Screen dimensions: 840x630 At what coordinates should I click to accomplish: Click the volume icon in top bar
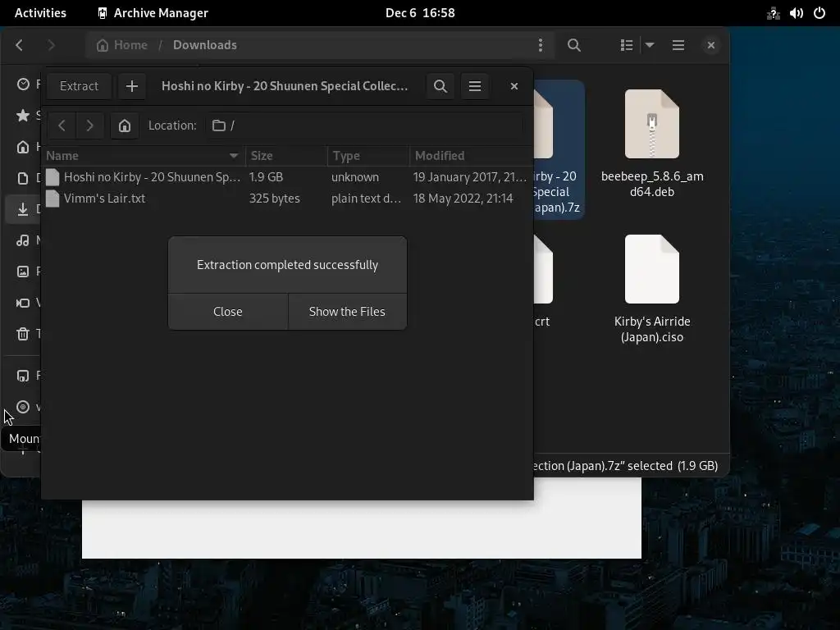(796, 13)
